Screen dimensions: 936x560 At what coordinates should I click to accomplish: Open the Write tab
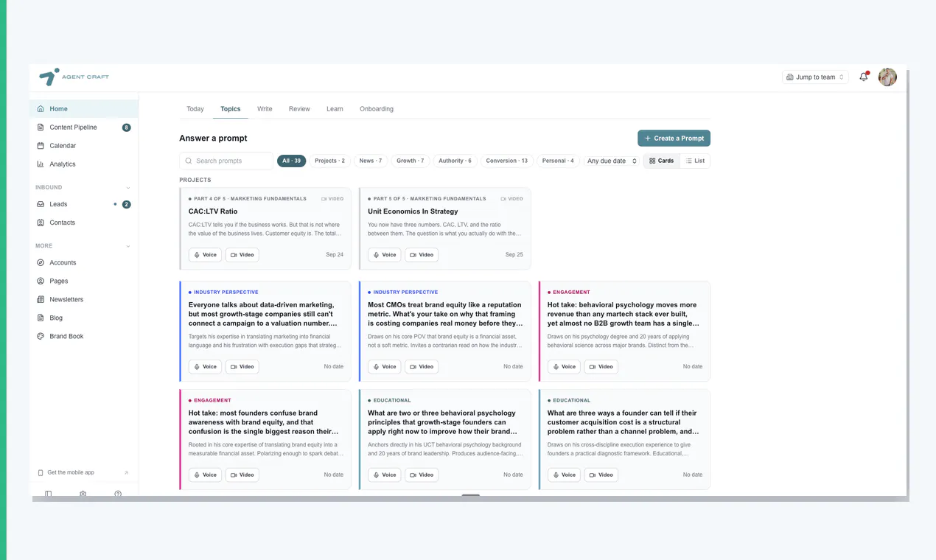pyautogui.click(x=265, y=109)
